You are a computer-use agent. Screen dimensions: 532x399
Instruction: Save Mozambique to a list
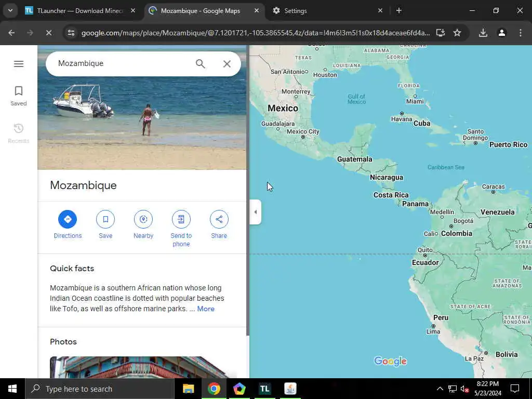pyautogui.click(x=105, y=224)
